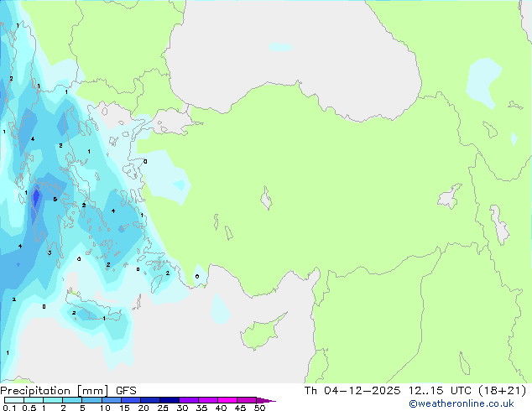532x411 pixels.
Task: Click the '0.1' legend scale label
Action: click(x=9, y=408)
